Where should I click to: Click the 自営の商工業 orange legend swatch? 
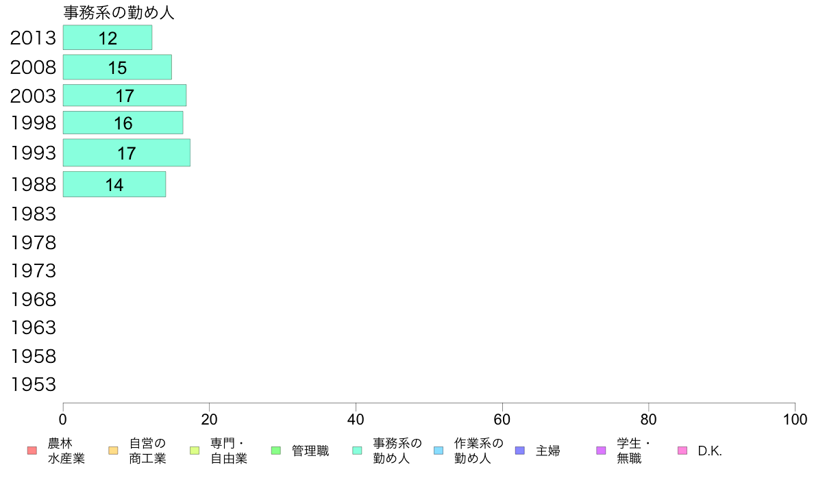point(113,451)
